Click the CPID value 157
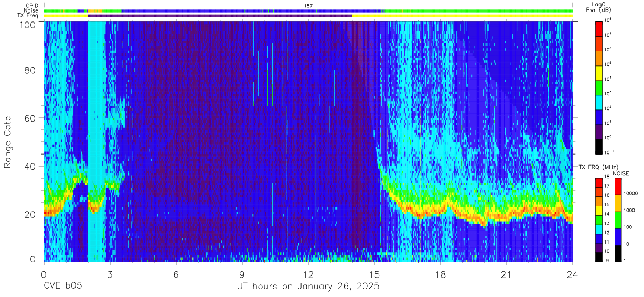This screenshot has width=644, height=297. pyautogui.click(x=308, y=5)
